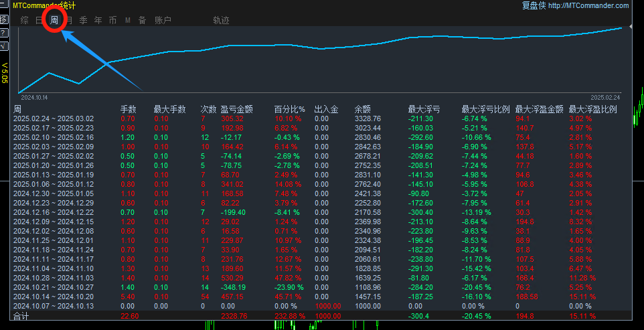The image size is (644, 330).
Task: Open the 月 monthly statistics tab
Action: pyautogui.click(x=69, y=21)
